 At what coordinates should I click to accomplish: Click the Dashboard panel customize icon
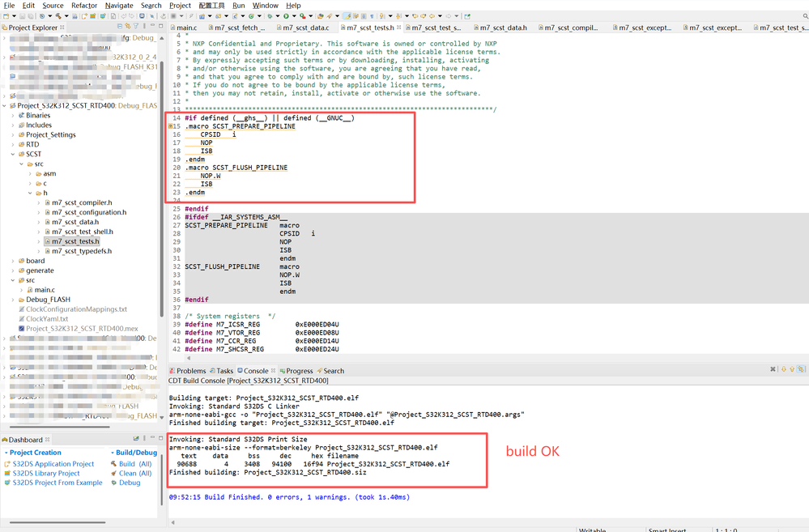(x=136, y=439)
